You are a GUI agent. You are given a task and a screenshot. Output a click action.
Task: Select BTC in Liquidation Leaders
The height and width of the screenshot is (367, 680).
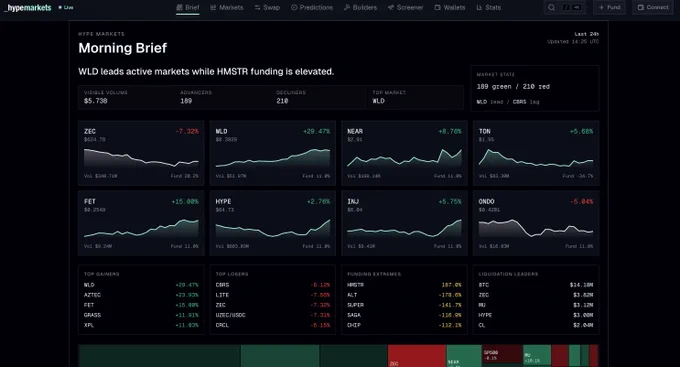point(536,285)
